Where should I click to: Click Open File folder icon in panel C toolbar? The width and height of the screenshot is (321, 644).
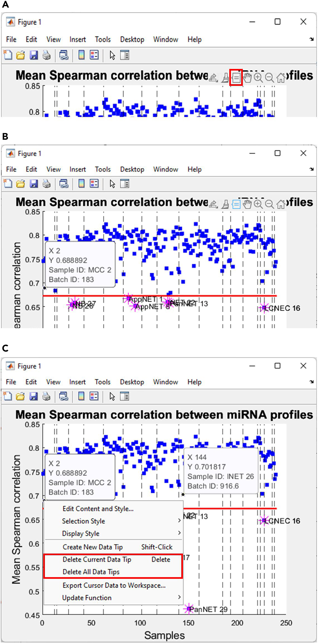[x=21, y=396]
